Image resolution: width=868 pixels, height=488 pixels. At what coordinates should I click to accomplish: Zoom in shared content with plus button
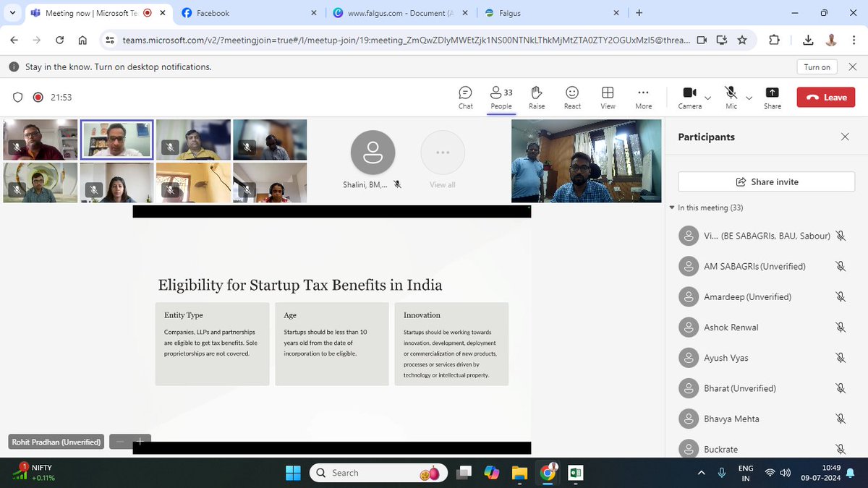click(x=140, y=441)
